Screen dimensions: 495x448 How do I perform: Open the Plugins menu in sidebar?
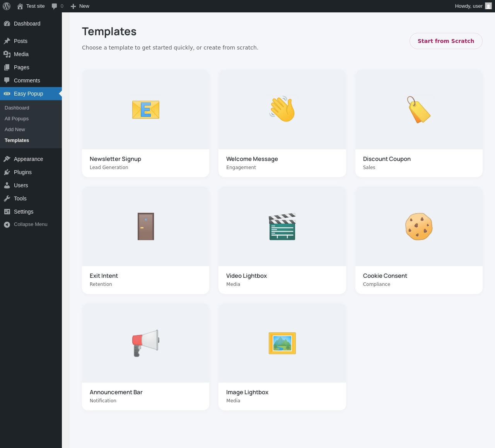tap(23, 172)
